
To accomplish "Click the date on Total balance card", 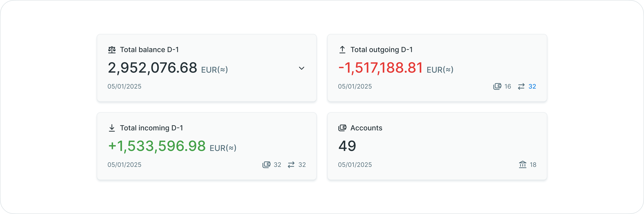I will tap(124, 86).
